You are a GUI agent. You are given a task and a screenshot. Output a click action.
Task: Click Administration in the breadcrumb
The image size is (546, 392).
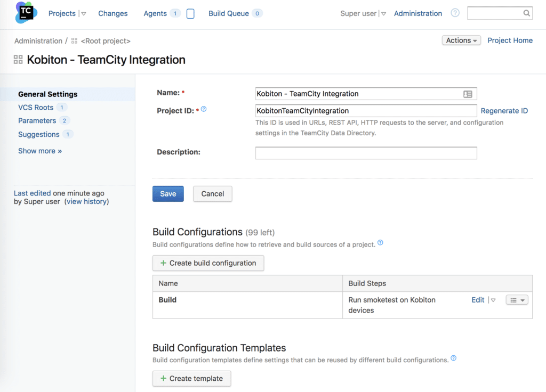[x=38, y=40]
